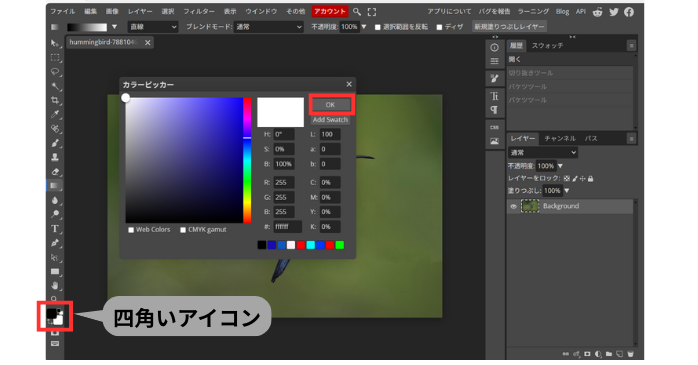Click the new adjustment layer icon

tap(598, 354)
